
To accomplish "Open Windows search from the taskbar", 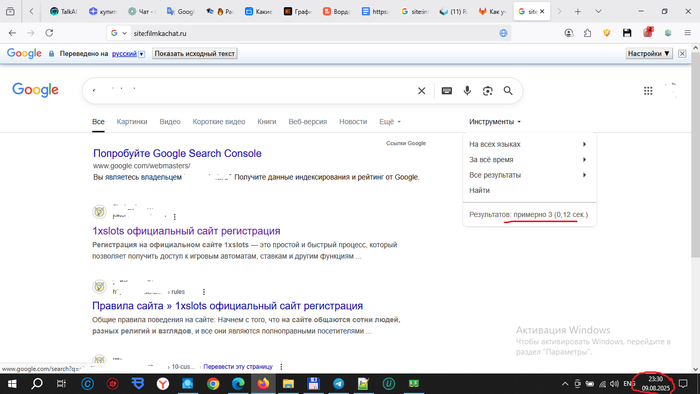I will tap(37, 384).
